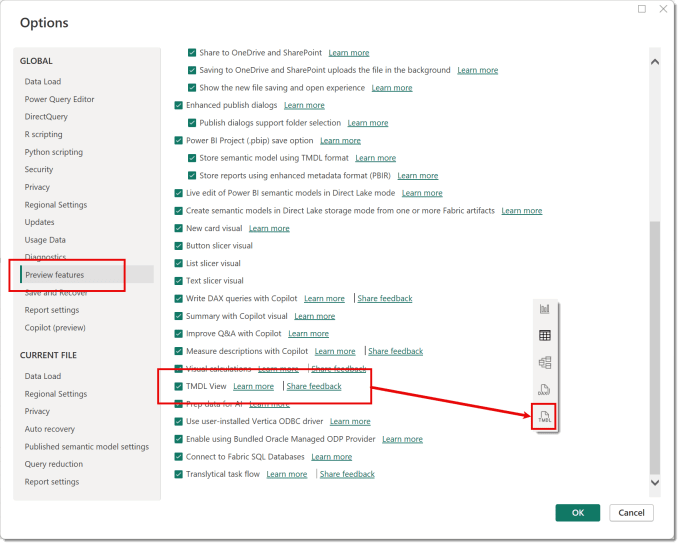
Task: Click the scrollbar down arrow
Action: pos(657,484)
